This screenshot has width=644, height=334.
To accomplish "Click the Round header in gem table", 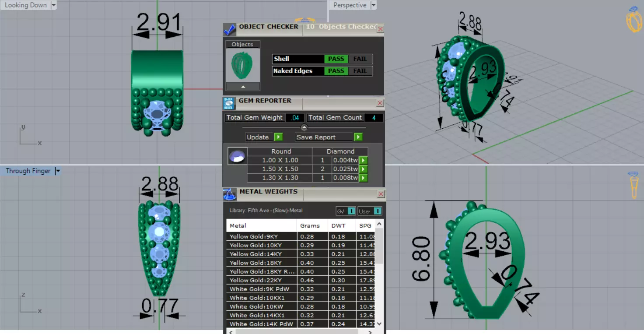I will coord(281,151).
